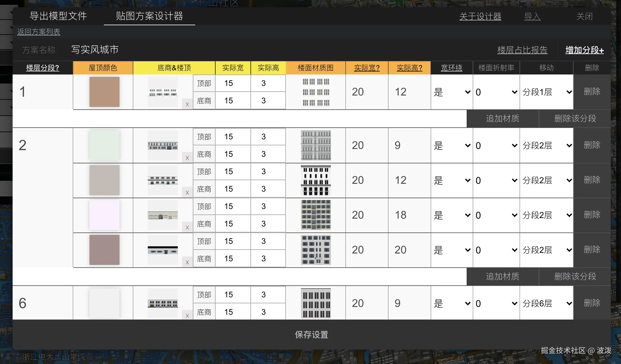This screenshot has height=364, width=621.
Task: Open 楼层占比报告 link
Action: pos(522,50)
